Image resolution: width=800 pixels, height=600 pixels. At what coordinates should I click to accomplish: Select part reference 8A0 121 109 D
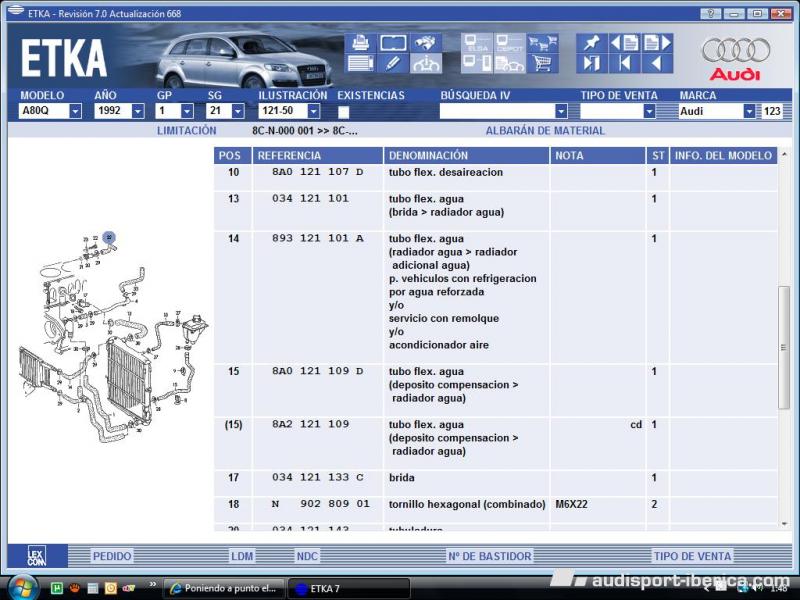pos(317,371)
